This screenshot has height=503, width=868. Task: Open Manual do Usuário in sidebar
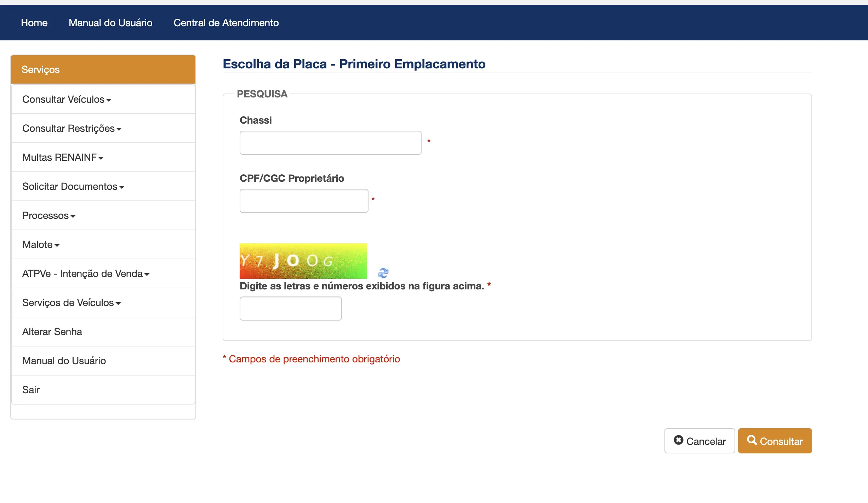(64, 361)
